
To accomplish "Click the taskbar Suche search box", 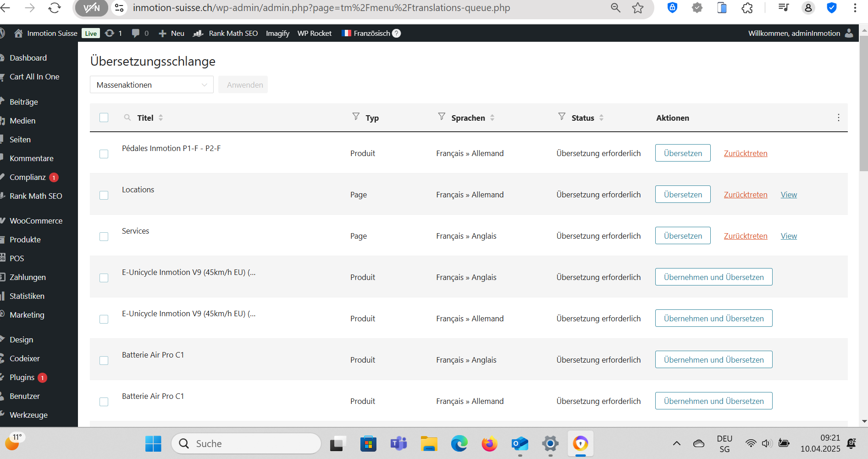I will (246, 443).
